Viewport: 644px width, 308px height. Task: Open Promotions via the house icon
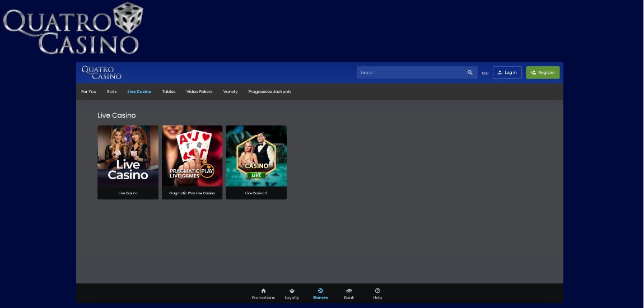263,291
